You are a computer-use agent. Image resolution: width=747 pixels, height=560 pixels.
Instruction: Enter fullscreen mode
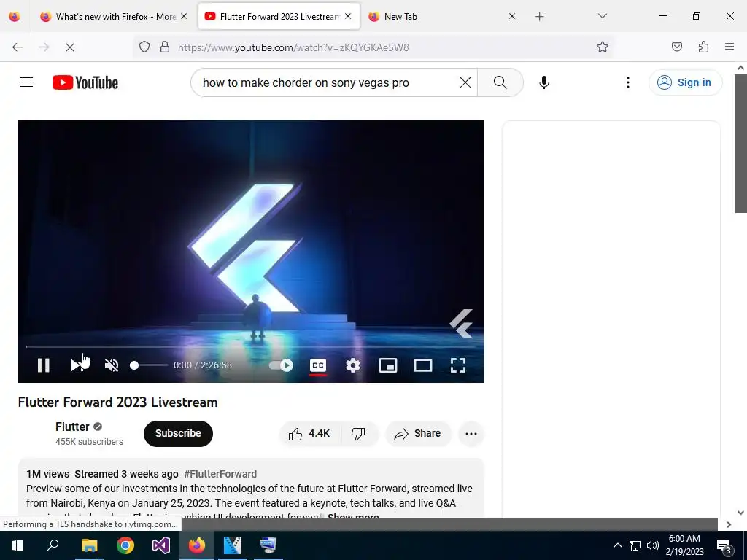(458, 365)
